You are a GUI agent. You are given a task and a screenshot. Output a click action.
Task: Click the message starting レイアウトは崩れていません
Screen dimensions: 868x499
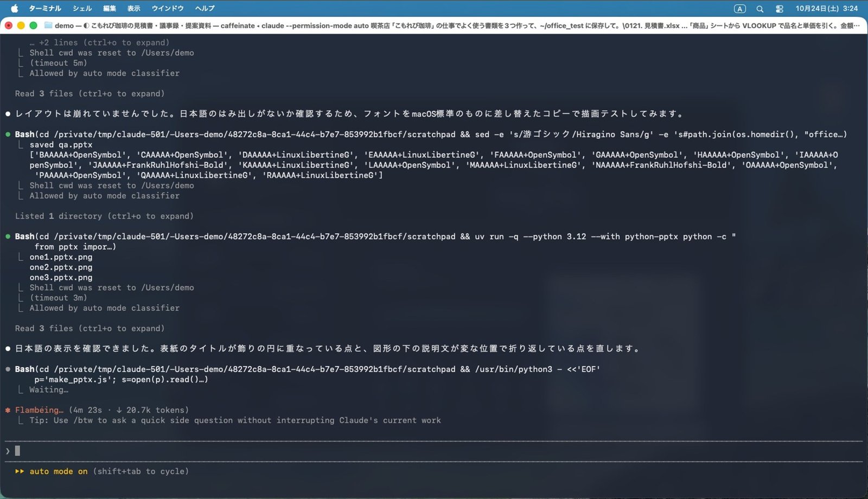[349, 114]
